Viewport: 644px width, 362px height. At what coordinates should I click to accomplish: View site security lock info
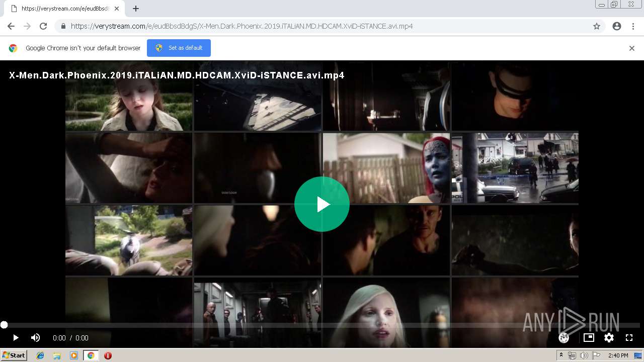click(63, 26)
